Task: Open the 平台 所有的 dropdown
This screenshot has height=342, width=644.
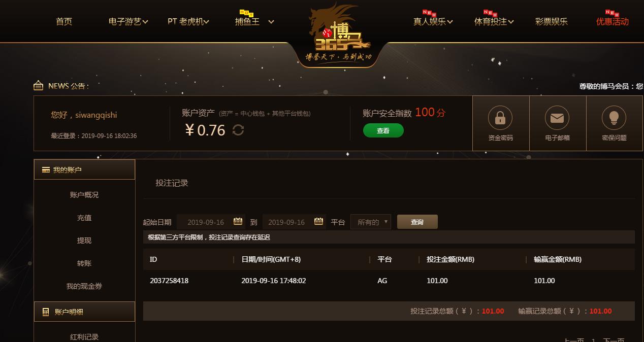Action: (371, 222)
